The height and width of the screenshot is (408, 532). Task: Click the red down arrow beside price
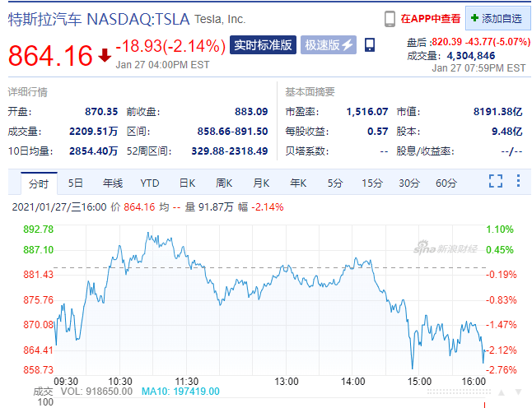click(x=105, y=56)
